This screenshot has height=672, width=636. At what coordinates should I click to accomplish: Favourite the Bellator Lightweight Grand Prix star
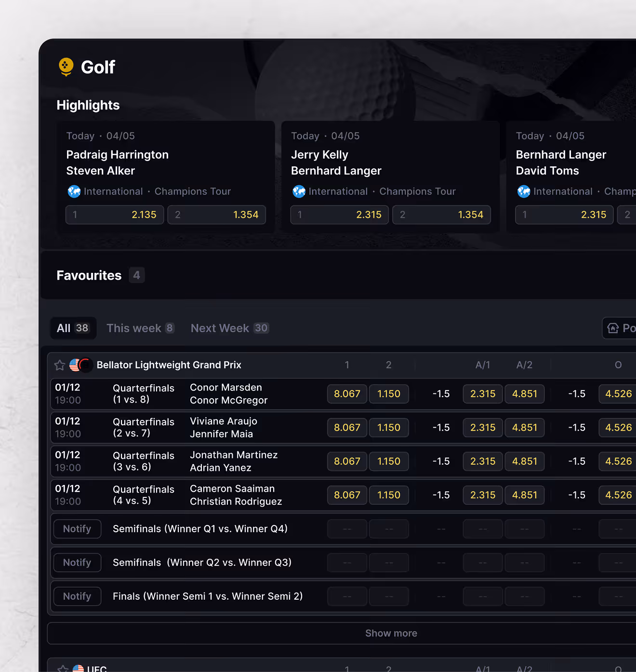(60, 365)
